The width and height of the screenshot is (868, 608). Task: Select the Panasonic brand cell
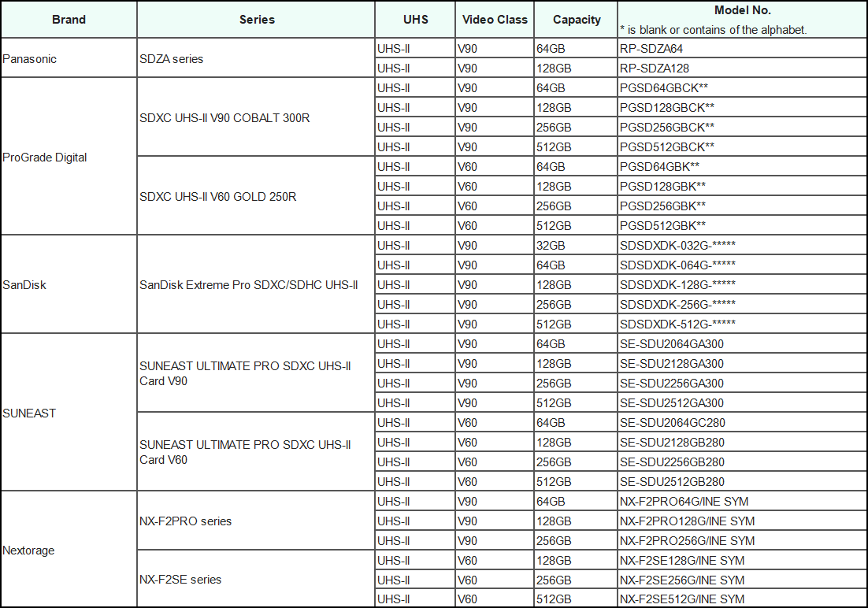tap(69, 58)
